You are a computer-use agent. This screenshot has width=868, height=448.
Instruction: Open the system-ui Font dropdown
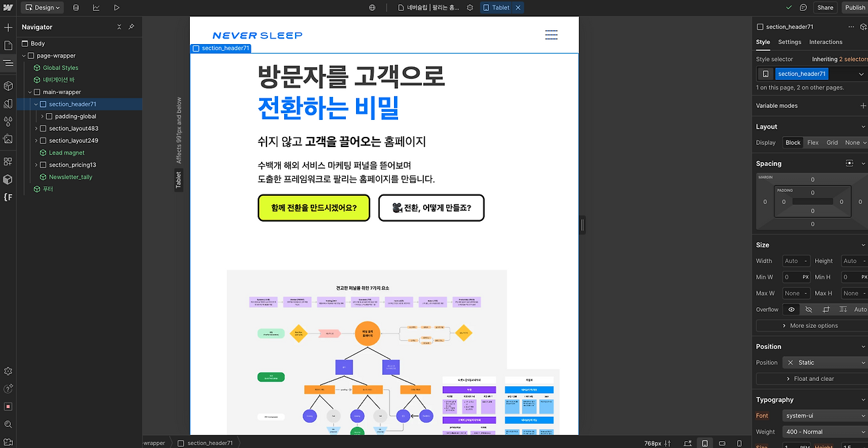(x=824, y=415)
